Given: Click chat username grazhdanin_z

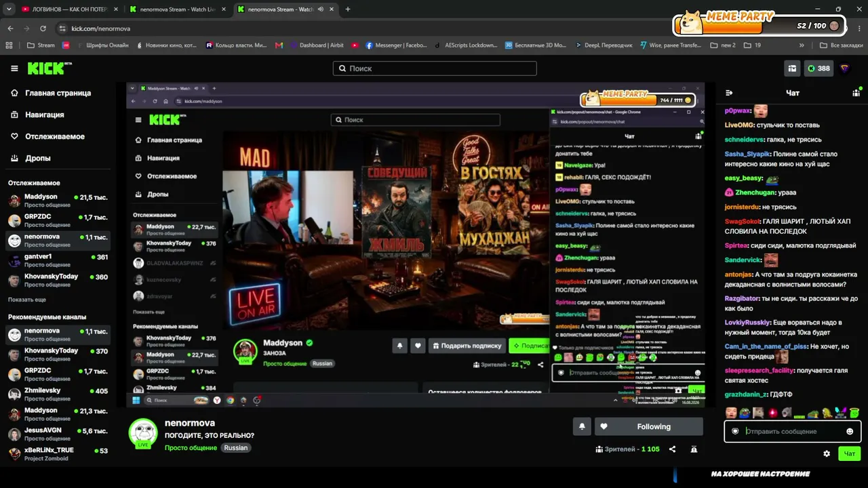Looking at the screenshot, I should coord(746,394).
